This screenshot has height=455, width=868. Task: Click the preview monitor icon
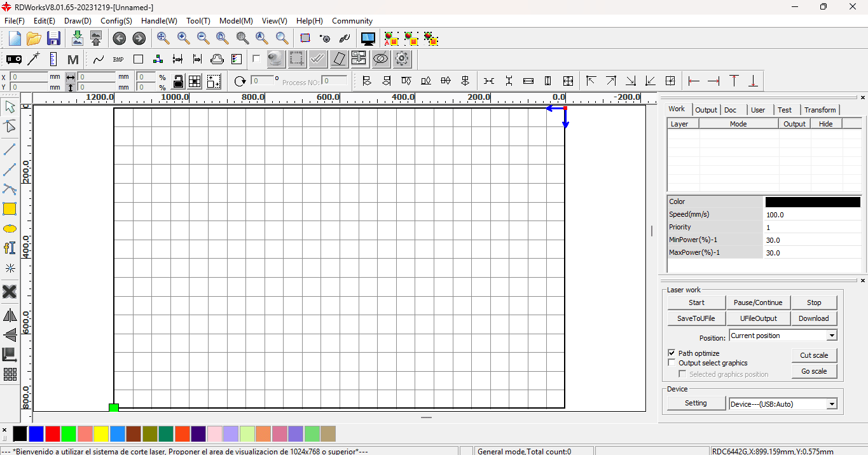[368, 39]
